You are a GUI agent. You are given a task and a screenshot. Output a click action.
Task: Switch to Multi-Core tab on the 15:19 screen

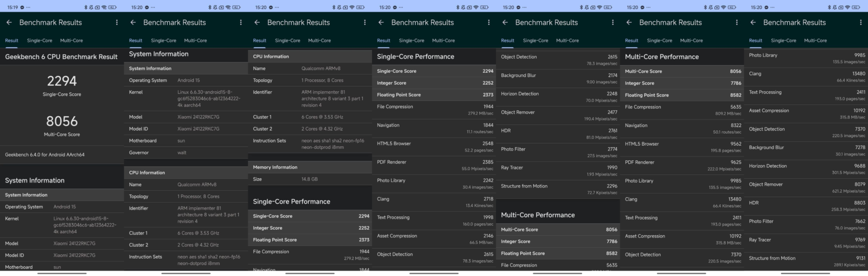72,41
